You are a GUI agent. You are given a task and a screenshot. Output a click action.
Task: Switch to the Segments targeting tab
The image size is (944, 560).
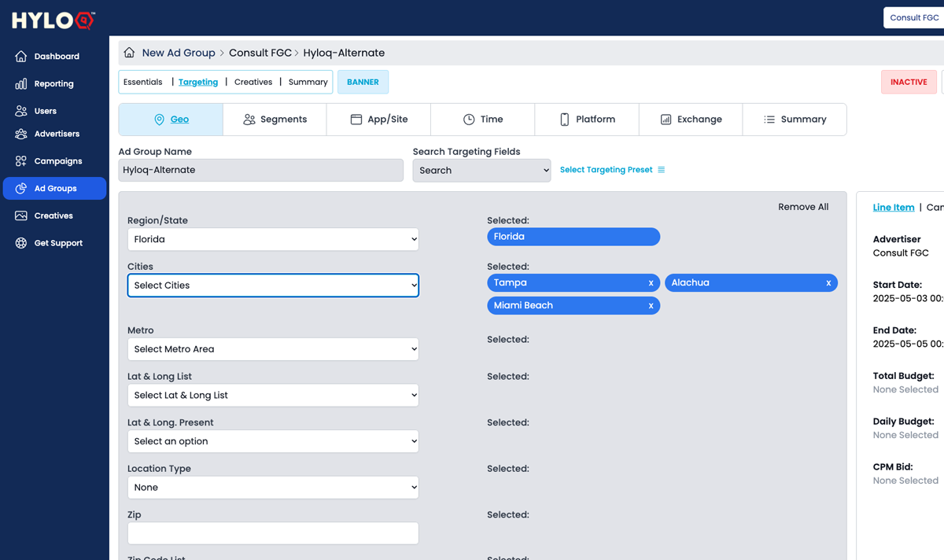[x=275, y=120]
